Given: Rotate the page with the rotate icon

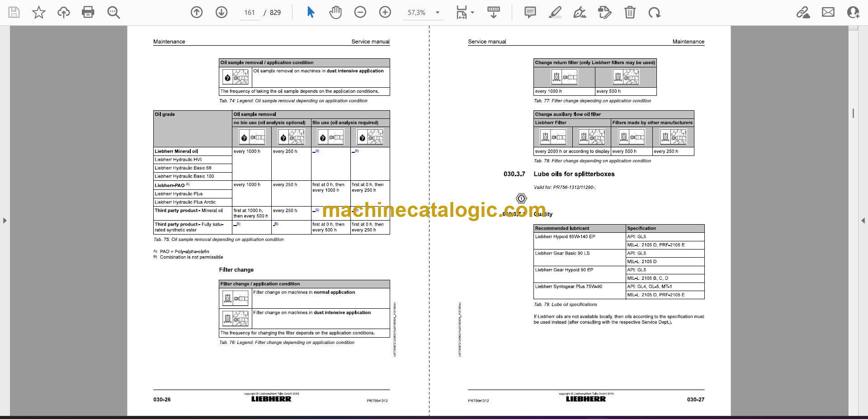Looking at the screenshot, I should [x=654, y=12].
